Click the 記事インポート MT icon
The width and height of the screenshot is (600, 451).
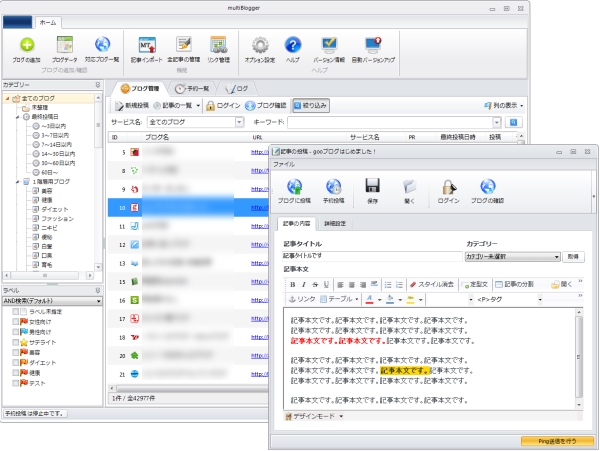(147, 45)
